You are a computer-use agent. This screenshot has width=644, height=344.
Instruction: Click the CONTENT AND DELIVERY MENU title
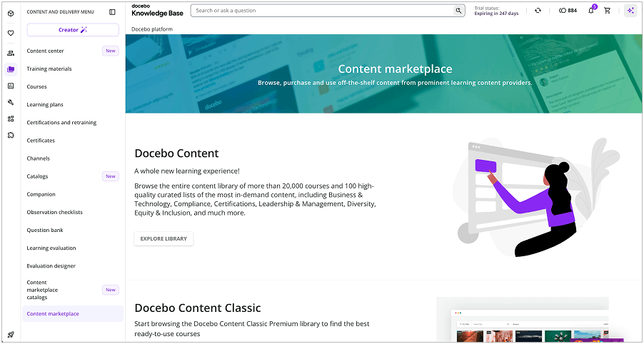pos(61,12)
